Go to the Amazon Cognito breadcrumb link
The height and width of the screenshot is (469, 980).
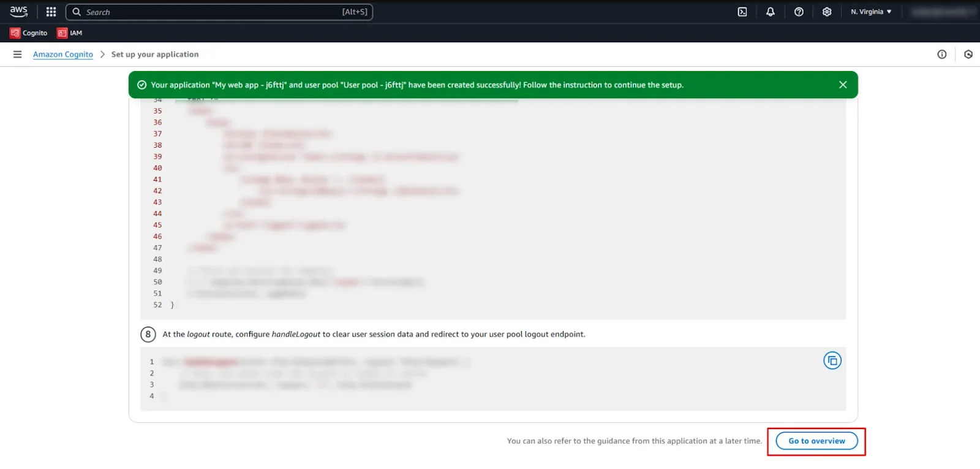point(63,55)
